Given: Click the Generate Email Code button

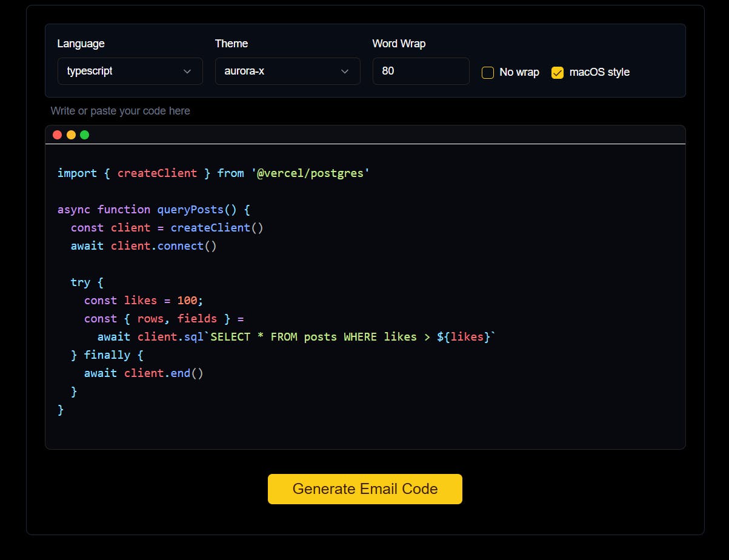Looking at the screenshot, I should click(x=365, y=489).
